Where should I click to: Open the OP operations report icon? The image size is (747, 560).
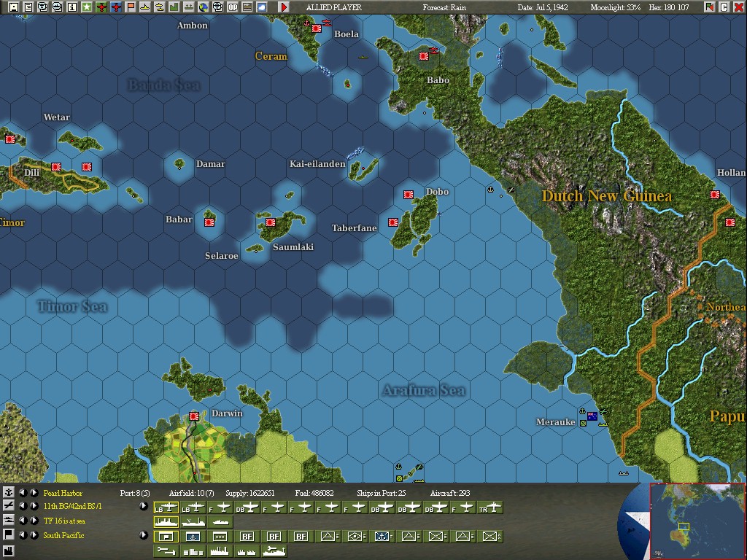click(233, 7)
